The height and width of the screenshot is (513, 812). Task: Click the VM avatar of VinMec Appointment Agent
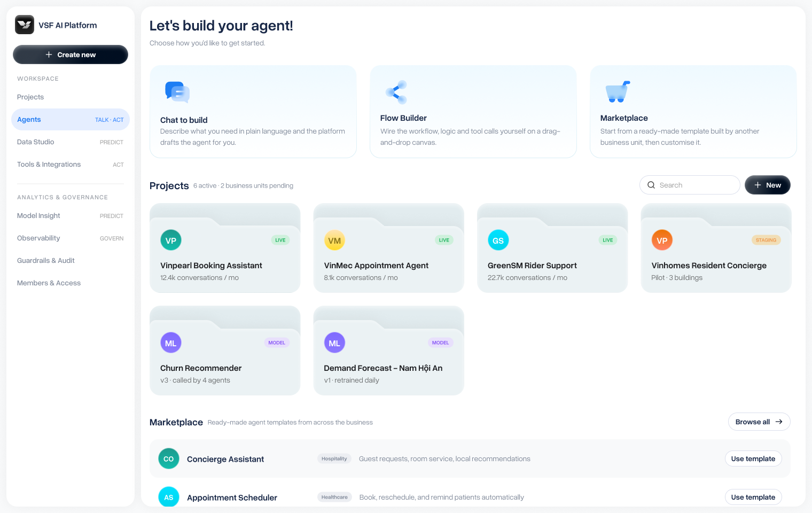tap(334, 240)
